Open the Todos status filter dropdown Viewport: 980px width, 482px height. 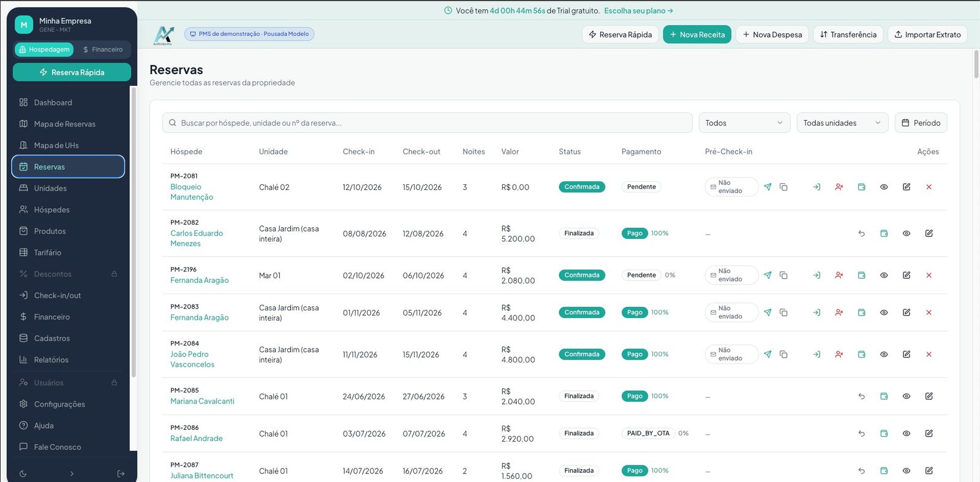[744, 122]
